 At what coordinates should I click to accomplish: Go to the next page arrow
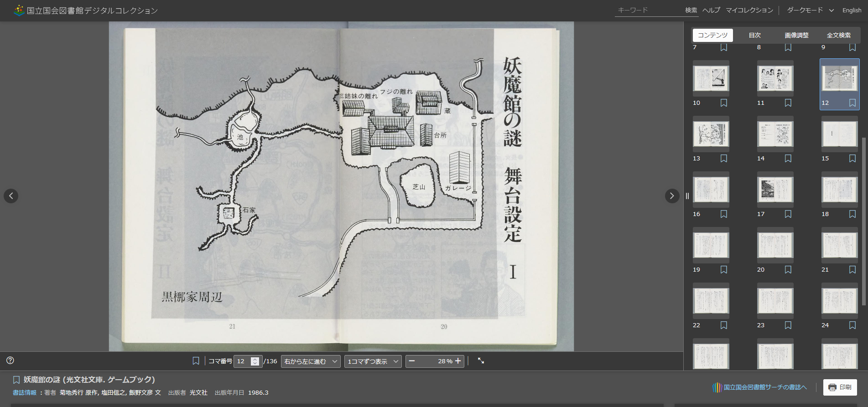click(x=672, y=196)
